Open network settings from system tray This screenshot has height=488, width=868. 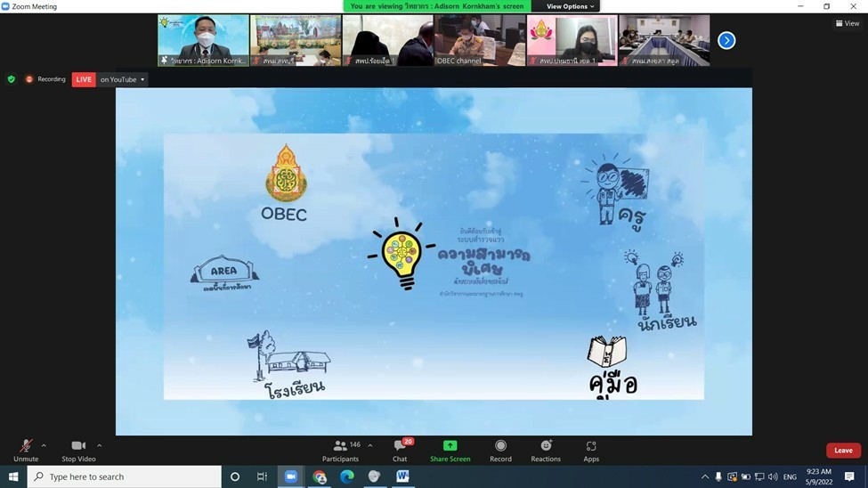pyautogui.click(x=759, y=476)
